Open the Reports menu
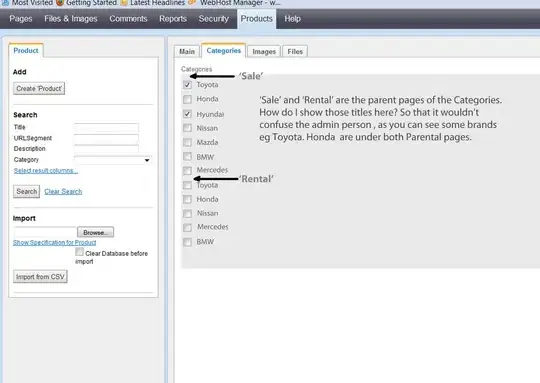This screenshot has width=540, height=383. pos(173,19)
